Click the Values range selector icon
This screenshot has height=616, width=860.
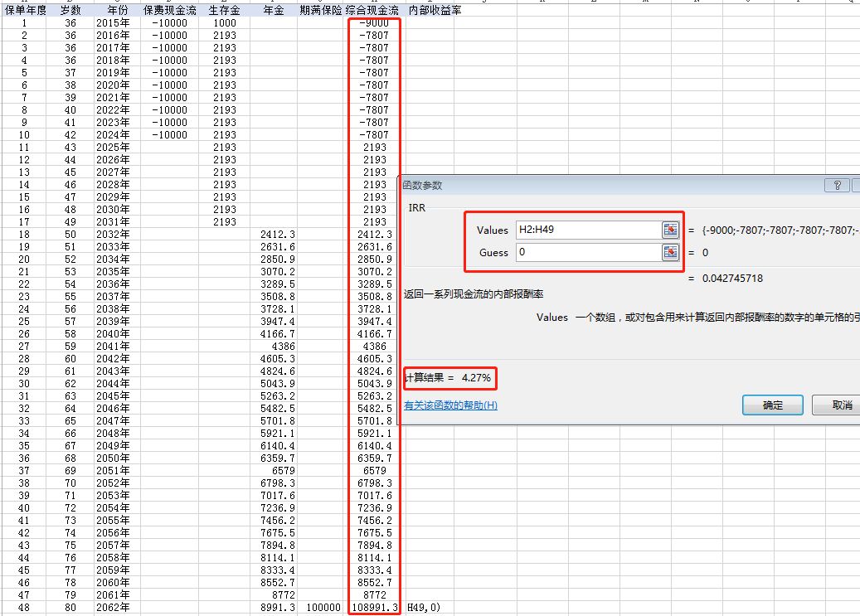tap(670, 230)
